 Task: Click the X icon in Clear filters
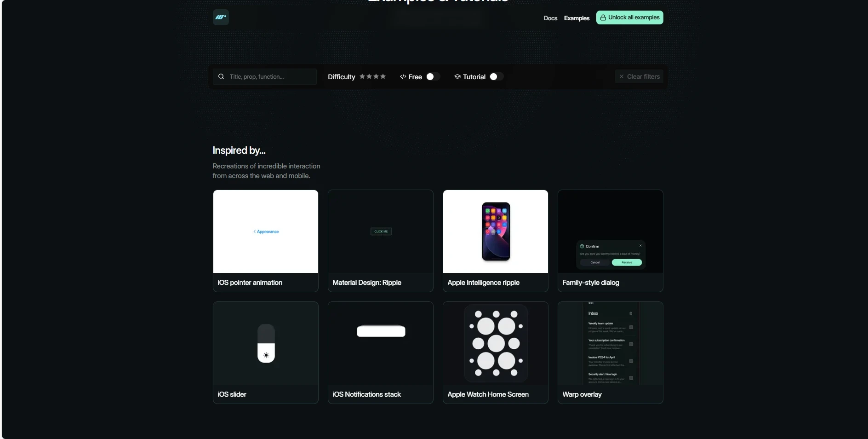click(x=622, y=76)
